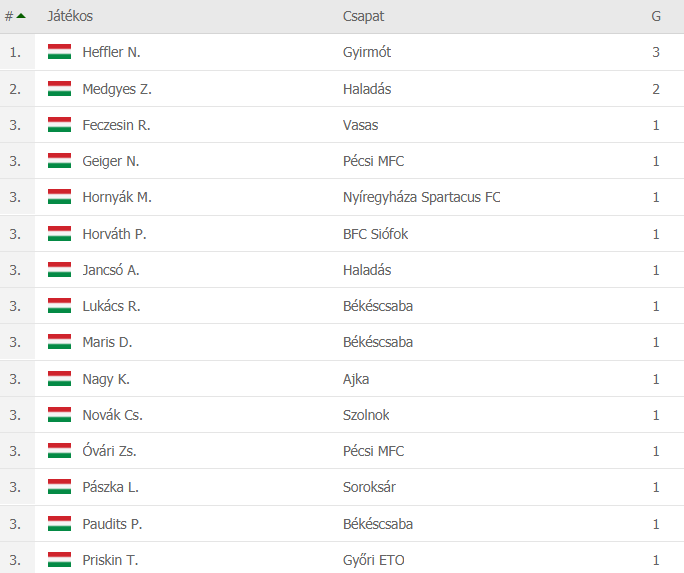Click the flag next to Hornyák M.
Image resolution: width=684 pixels, height=573 pixels.
coord(59,197)
